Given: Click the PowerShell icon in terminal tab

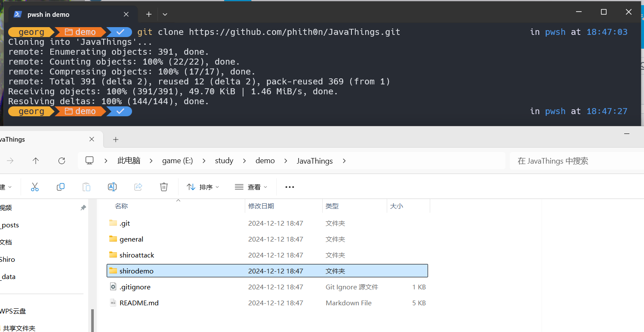Looking at the screenshot, I should (18, 14).
